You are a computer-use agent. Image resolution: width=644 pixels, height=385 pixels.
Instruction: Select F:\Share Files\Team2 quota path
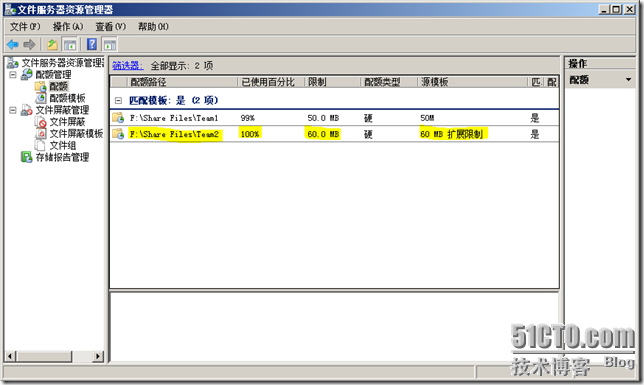(174, 134)
